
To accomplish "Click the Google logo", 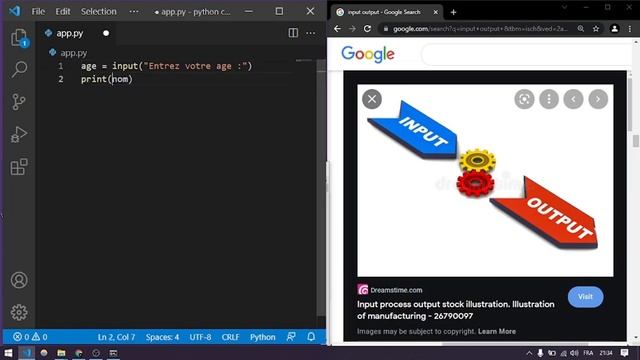I will pos(368,54).
